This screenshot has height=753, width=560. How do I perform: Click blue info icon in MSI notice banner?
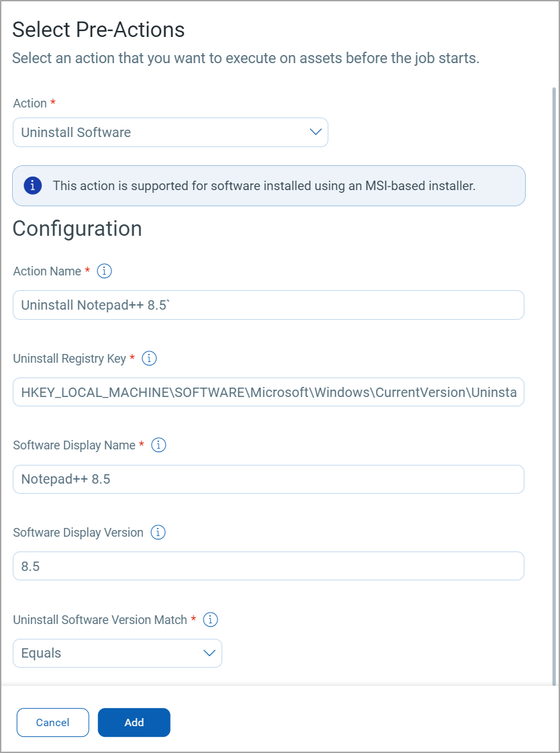tap(33, 185)
